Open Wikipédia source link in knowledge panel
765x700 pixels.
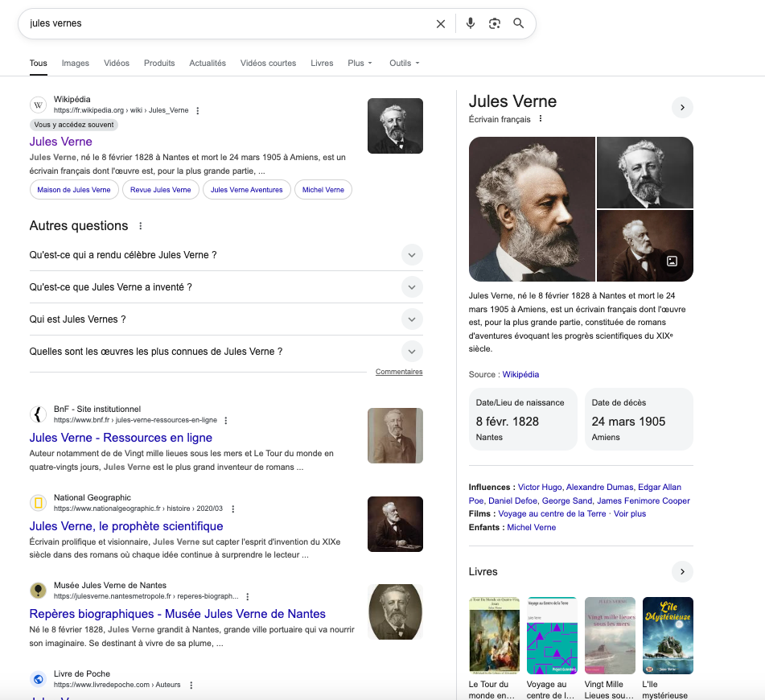[520, 374]
